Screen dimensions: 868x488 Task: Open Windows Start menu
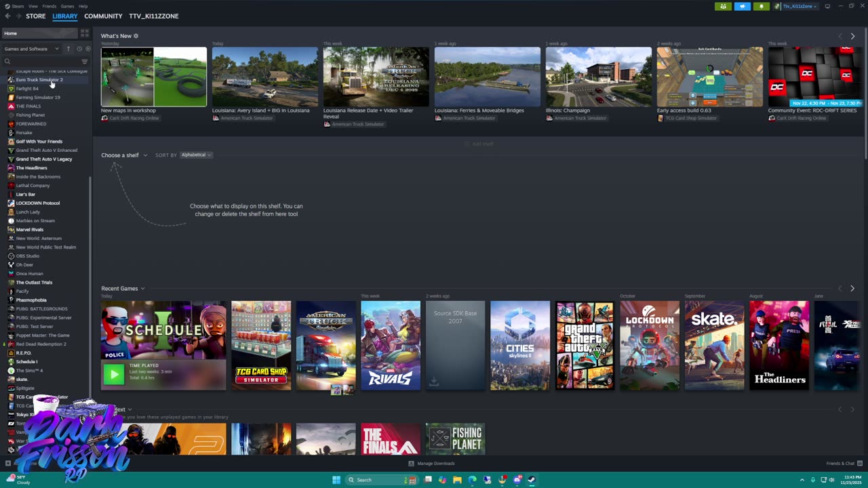pos(336,480)
